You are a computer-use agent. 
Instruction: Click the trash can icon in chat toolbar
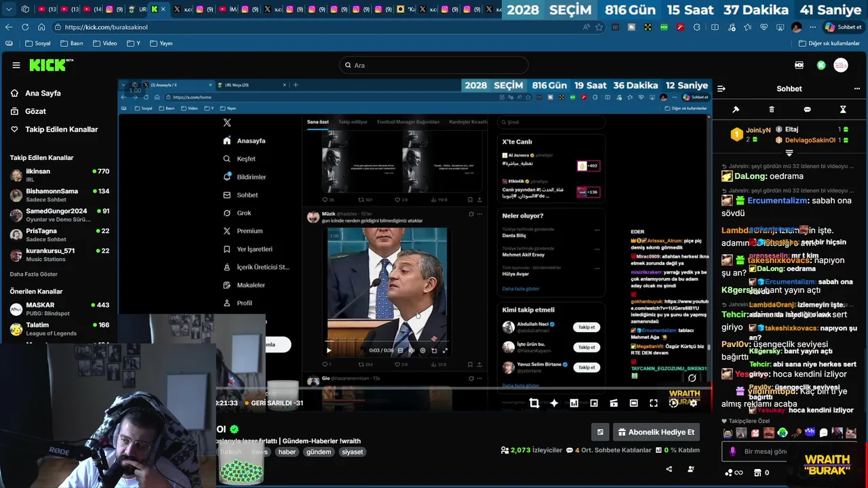[x=772, y=109]
